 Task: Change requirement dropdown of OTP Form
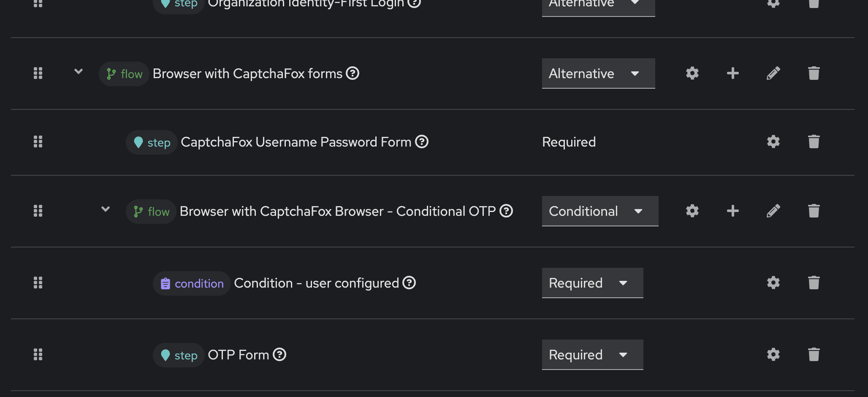pos(592,355)
